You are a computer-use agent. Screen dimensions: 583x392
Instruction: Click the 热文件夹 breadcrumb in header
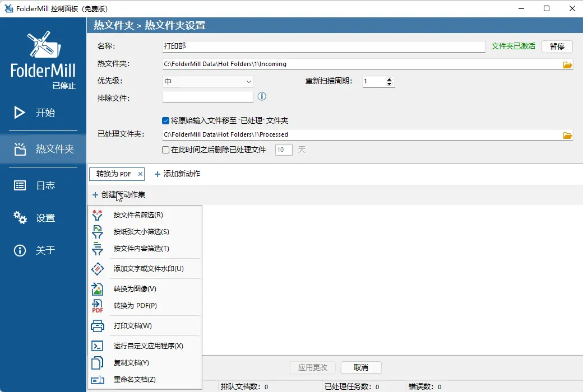point(114,25)
